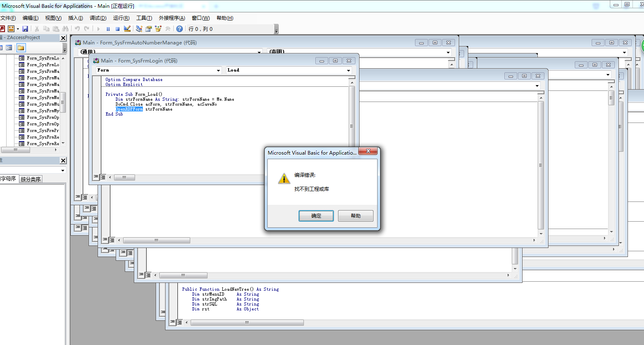
Task: Open the (声明) dropdown in the Form_SysFrmAutoNumberManage window
Action: pyautogui.click(x=448, y=52)
